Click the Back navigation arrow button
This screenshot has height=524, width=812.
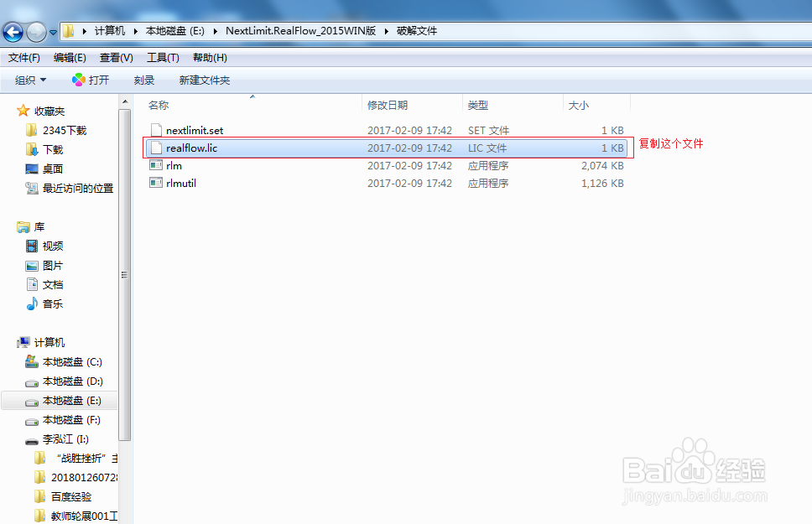click(x=13, y=32)
